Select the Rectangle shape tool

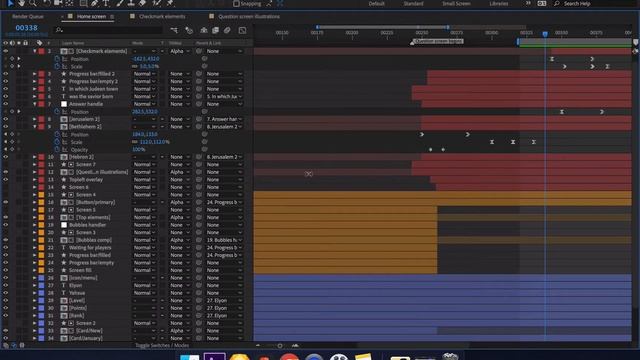pos(83,3)
